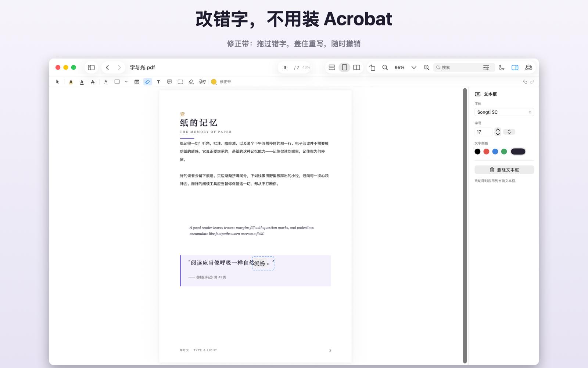Screen dimensions: 588x368
Task: Select the text highlight tool
Action: coord(71,82)
